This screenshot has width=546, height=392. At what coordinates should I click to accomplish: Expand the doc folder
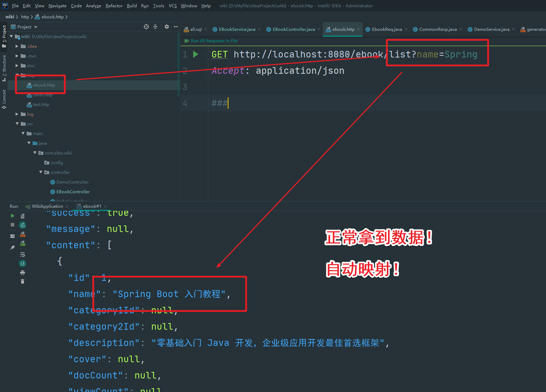(17, 65)
